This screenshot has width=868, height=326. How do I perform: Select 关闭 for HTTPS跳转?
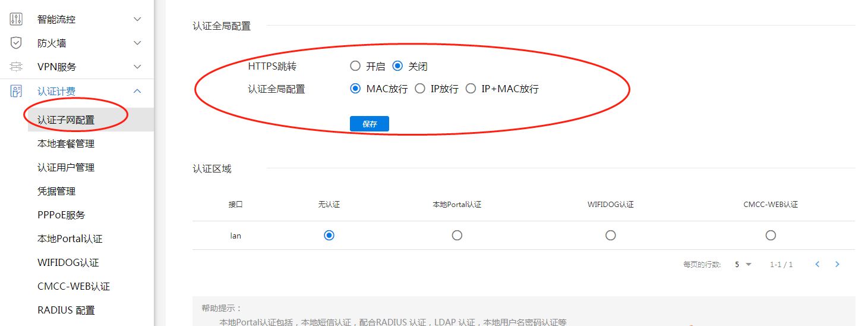click(x=397, y=66)
